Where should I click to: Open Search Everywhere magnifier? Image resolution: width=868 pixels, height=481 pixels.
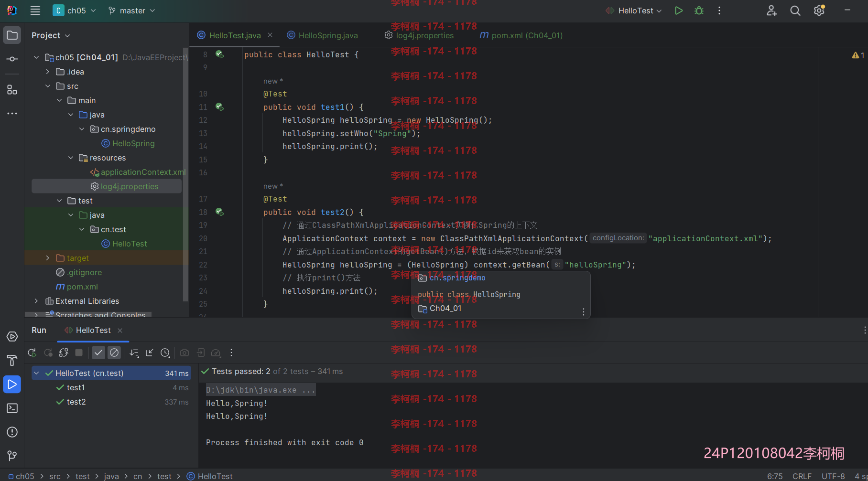(x=795, y=11)
